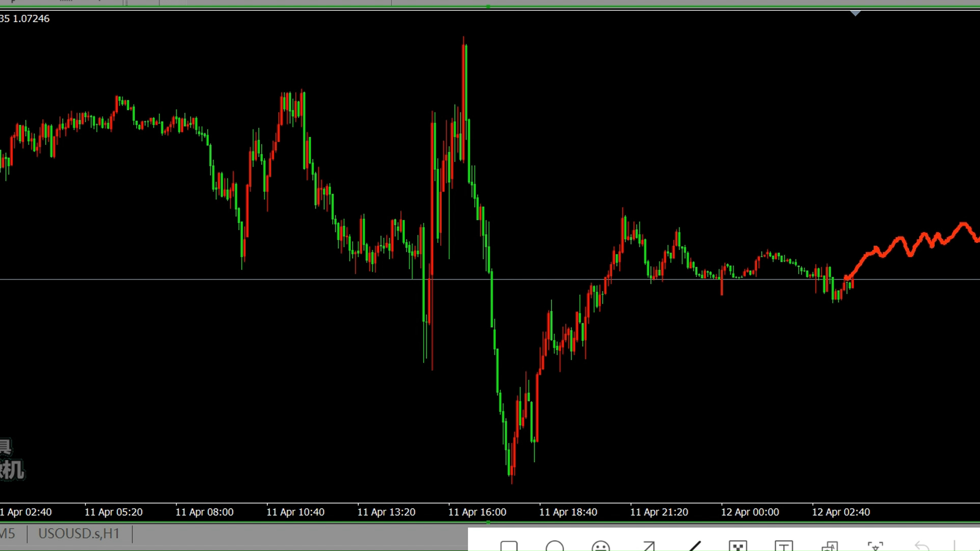Click the 12 Apr 00:00 time label
Image resolution: width=980 pixels, height=551 pixels.
click(750, 512)
